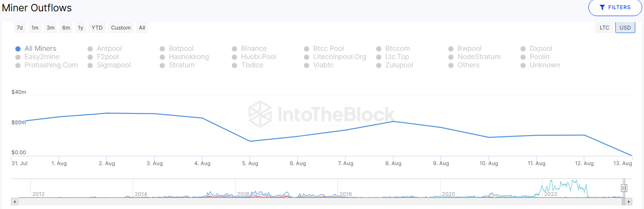The height and width of the screenshot is (209, 644).
Task: Toggle the All Miners legend dot
Action: [18, 49]
